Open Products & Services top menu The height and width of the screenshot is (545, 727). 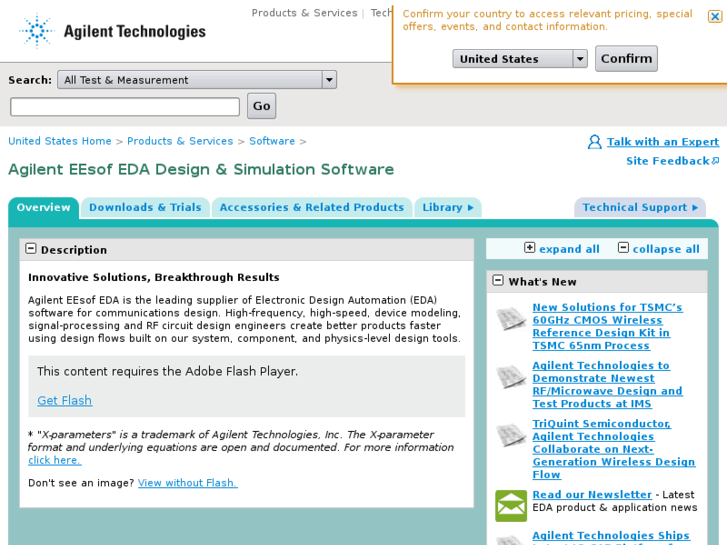coord(304,13)
